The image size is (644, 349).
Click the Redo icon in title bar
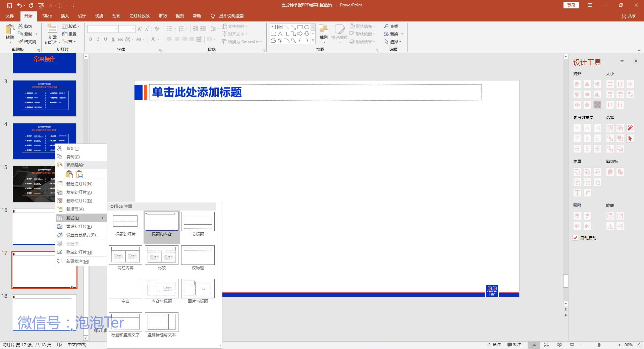pos(31,5)
